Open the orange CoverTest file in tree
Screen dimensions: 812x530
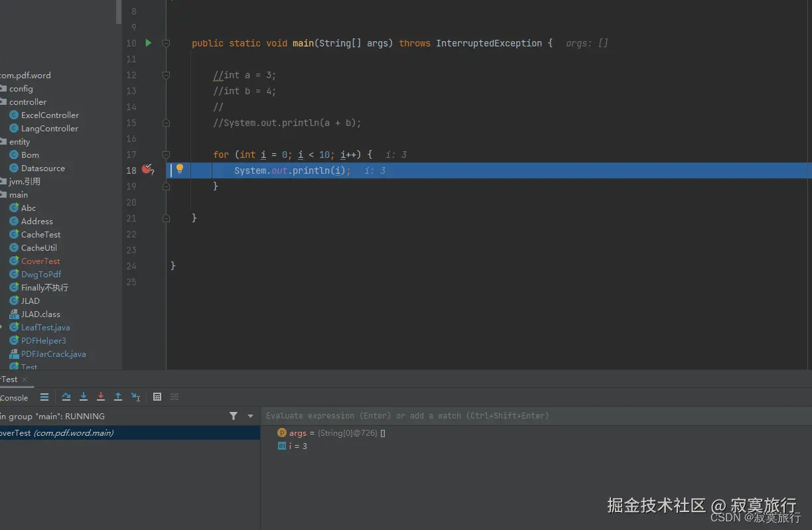40,261
